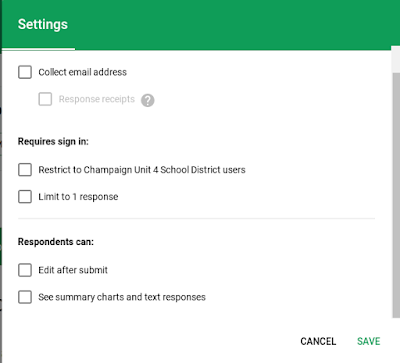Click the 'Requires sign in:' heading
Viewport: 400px width, 363px height.
[53, 141]
